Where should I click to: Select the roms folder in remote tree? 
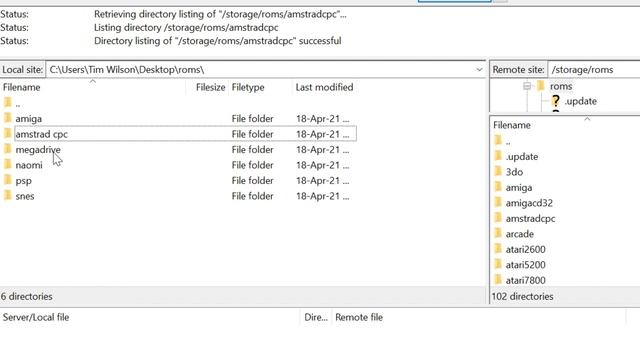(561, 87)
